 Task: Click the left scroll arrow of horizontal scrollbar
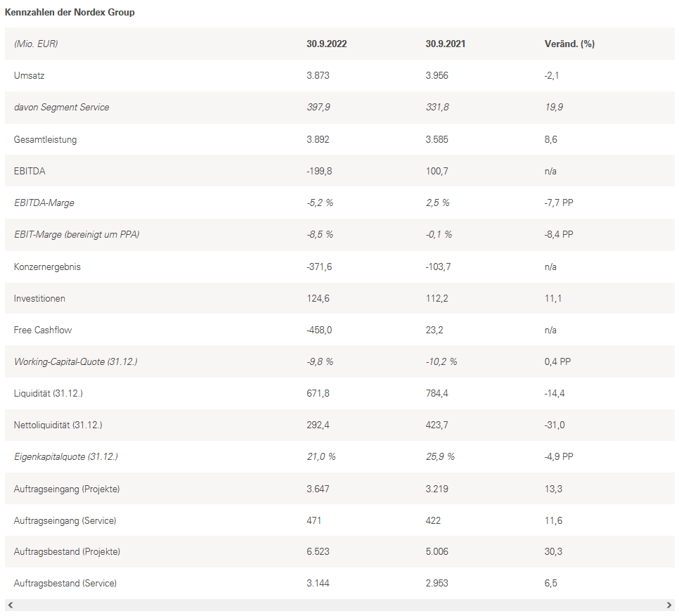[x=10, y=605]
